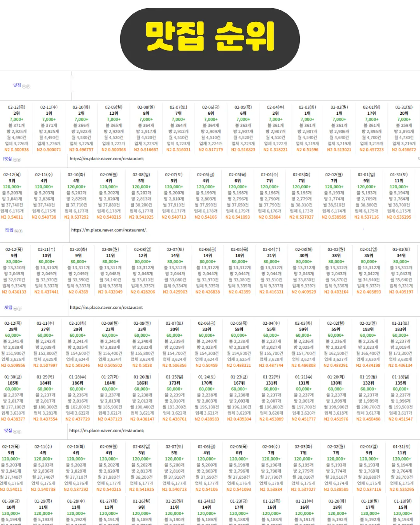Open the 맛집 keyword link above the 7,000+ table
The height and width of the screenshot is (525, 420).
coord(17,85)
